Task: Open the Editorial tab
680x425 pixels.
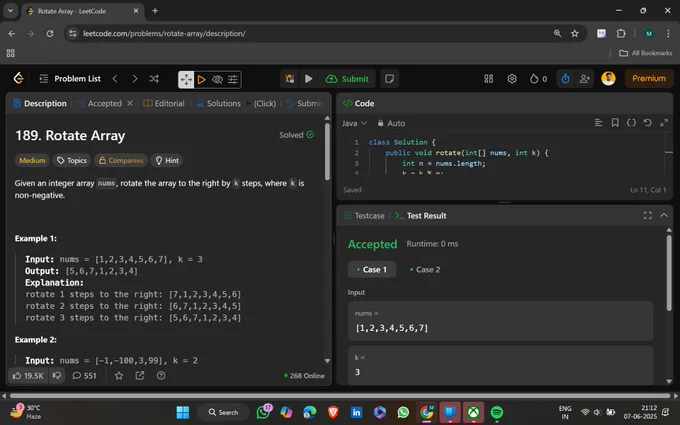Action: pos(164,103)
